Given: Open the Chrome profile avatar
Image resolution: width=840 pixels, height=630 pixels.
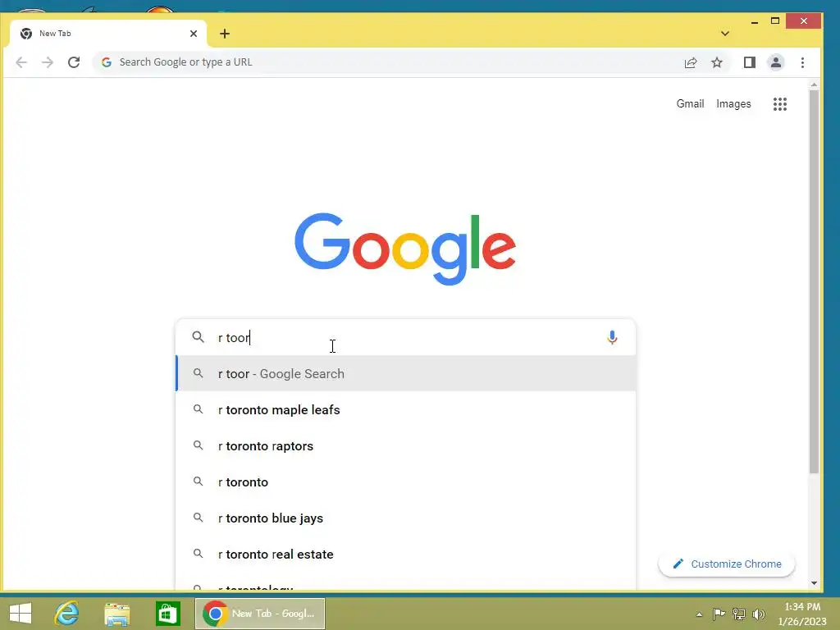Looking at the screenshot, I should pyautogui.click(x=776, y=62).
